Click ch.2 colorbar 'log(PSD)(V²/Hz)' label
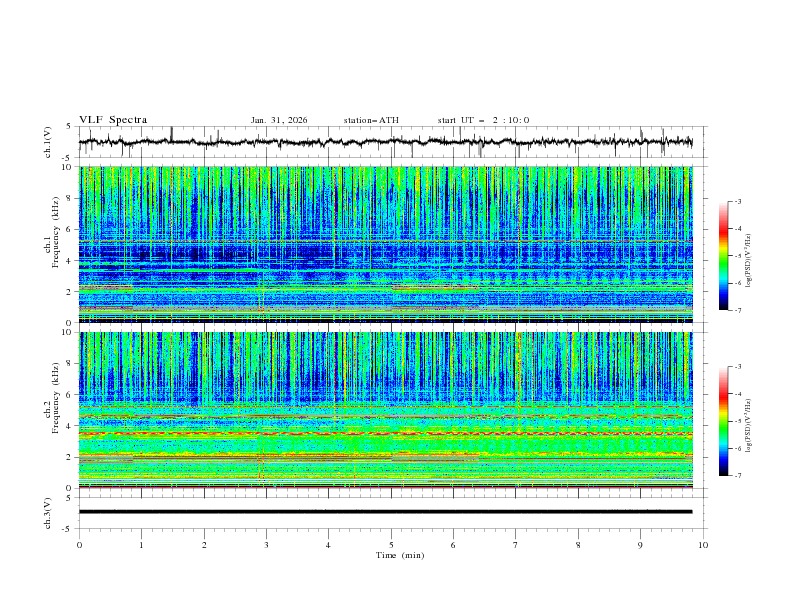Image resolution: width=792 pixels, height=612 pixels. (x=748, y=426)
